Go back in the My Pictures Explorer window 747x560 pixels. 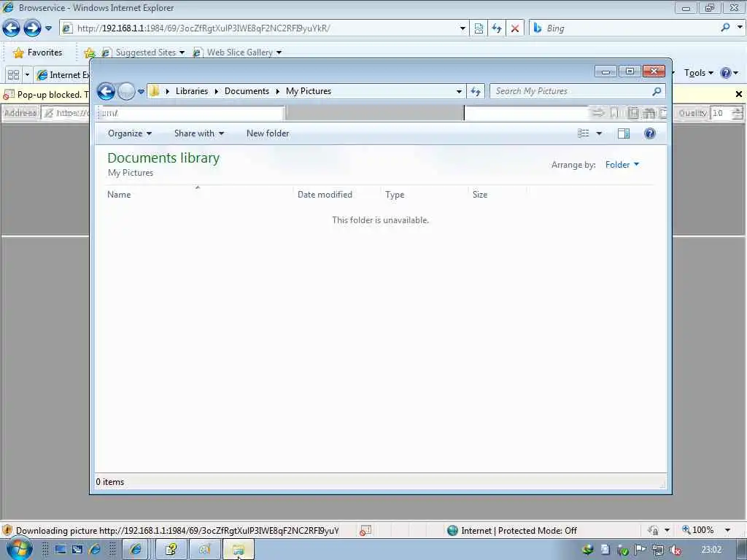(x=106, y=91)
